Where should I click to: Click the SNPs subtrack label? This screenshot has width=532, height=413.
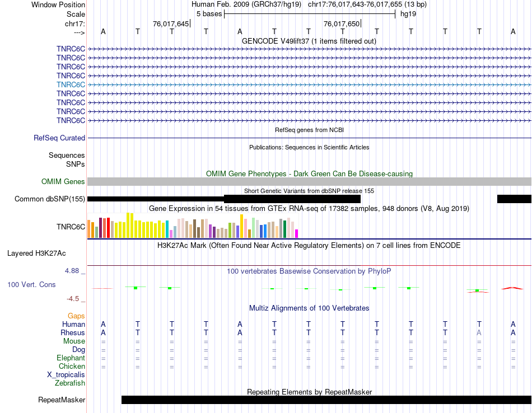coord(76,164)
